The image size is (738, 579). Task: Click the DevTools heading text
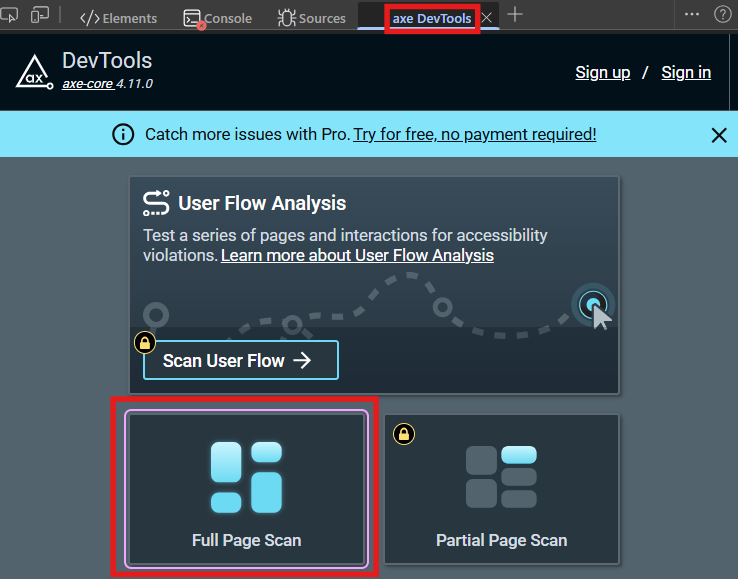(x=107, y=60)
